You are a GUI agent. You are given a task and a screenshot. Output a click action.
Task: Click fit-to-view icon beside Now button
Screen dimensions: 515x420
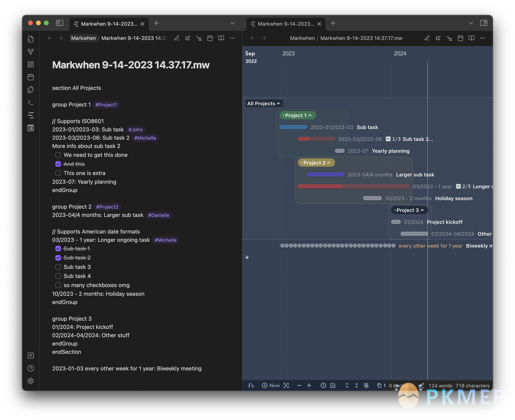pos(286,385)
